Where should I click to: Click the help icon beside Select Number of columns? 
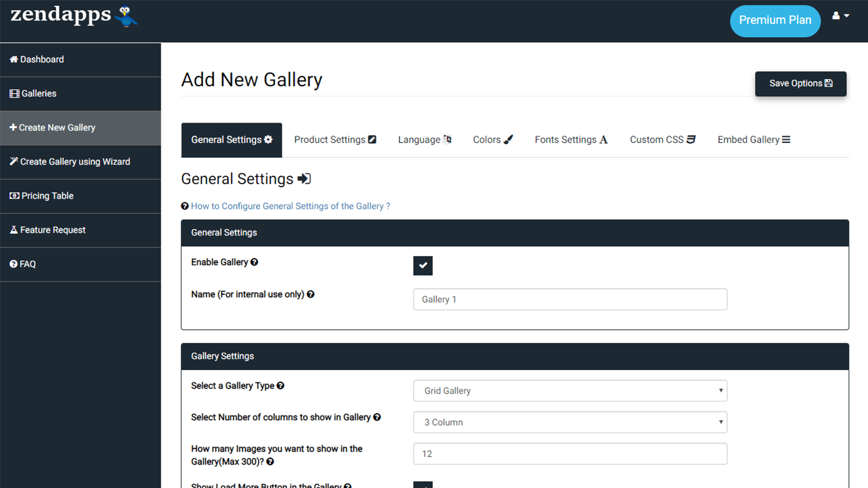(x=377, y=417)
